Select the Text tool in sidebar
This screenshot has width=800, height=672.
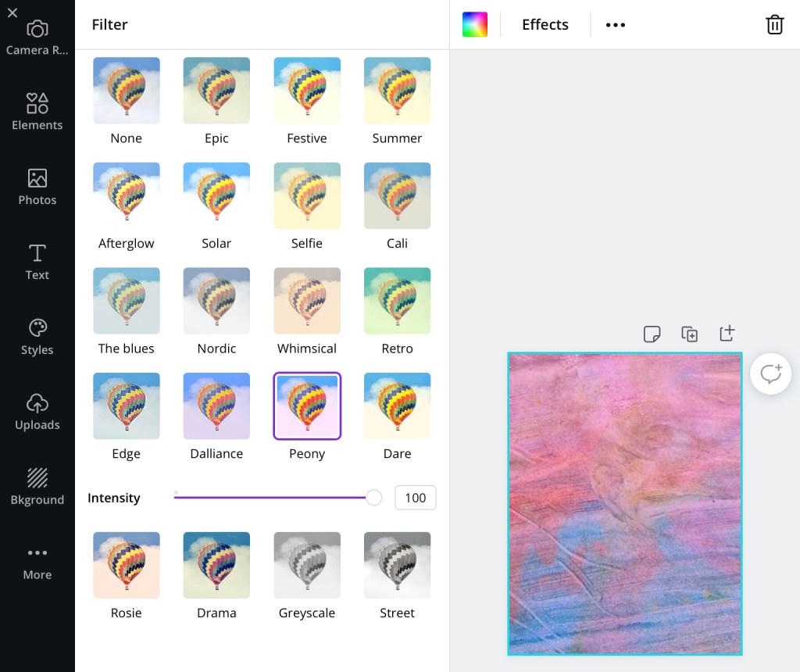tap(37, 262)
